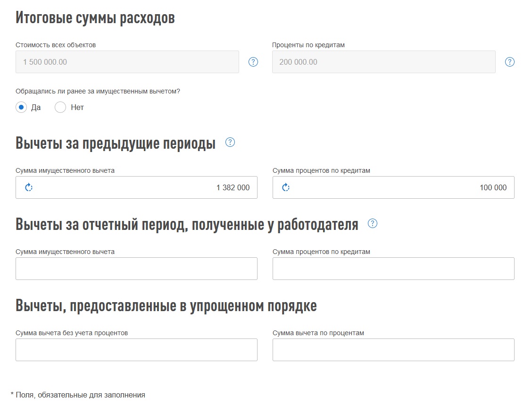This screenshot has height=406, width=532.
Task: Click the Итоговые суммы расходов heading
Action: tap(95, 18)
